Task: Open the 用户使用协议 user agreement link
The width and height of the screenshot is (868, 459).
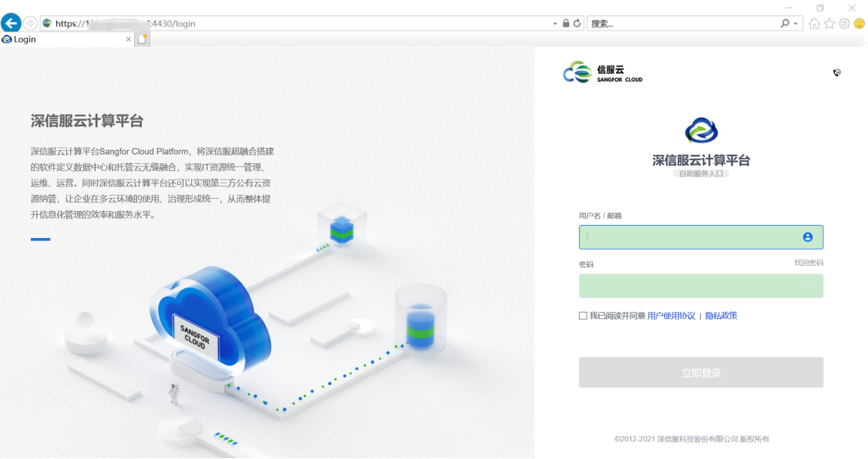Action: 671,316
